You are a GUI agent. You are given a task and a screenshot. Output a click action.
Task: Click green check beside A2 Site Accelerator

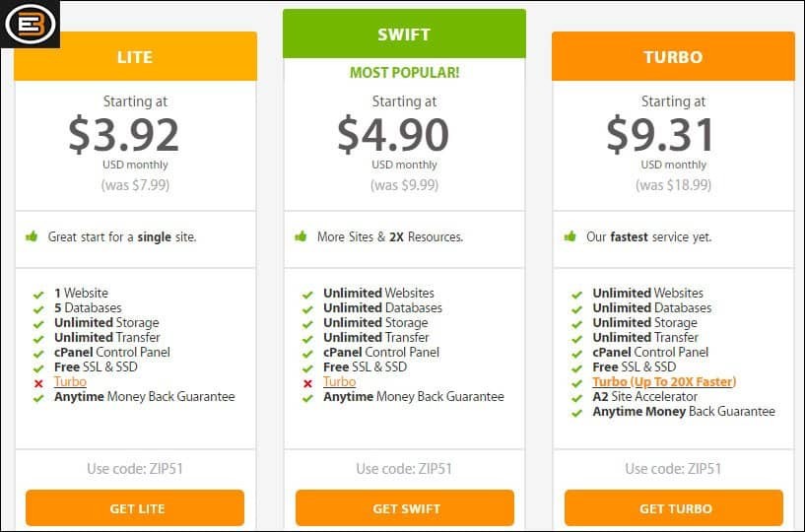pos(576,398)
